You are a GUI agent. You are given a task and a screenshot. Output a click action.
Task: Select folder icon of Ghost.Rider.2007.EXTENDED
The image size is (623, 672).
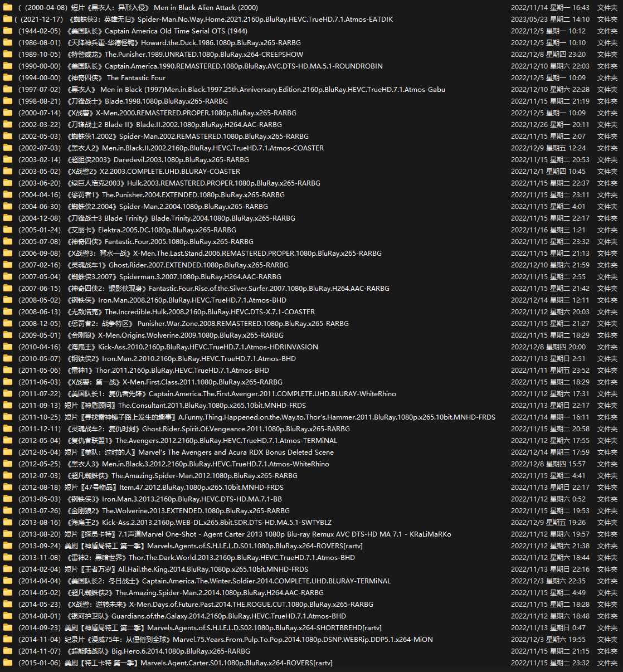pos(7,265)
